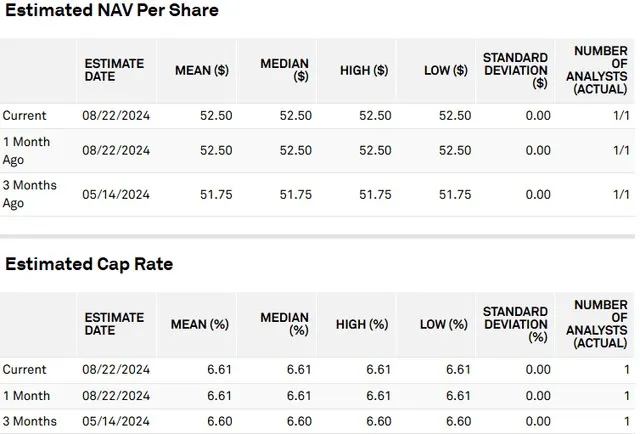Click the 05/14/2024 date in NAV table
The image size is (640, 434).
tap(116, 194)
